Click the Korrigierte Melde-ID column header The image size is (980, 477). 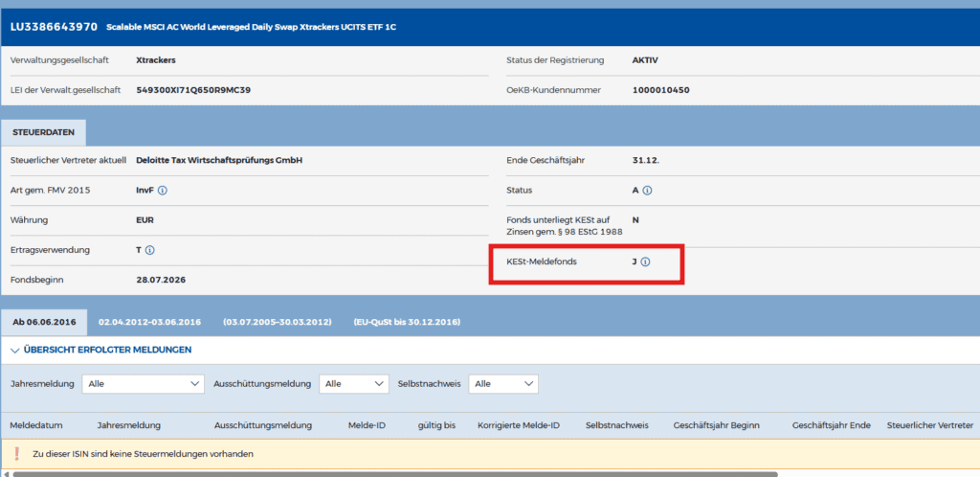pos(519,425)
